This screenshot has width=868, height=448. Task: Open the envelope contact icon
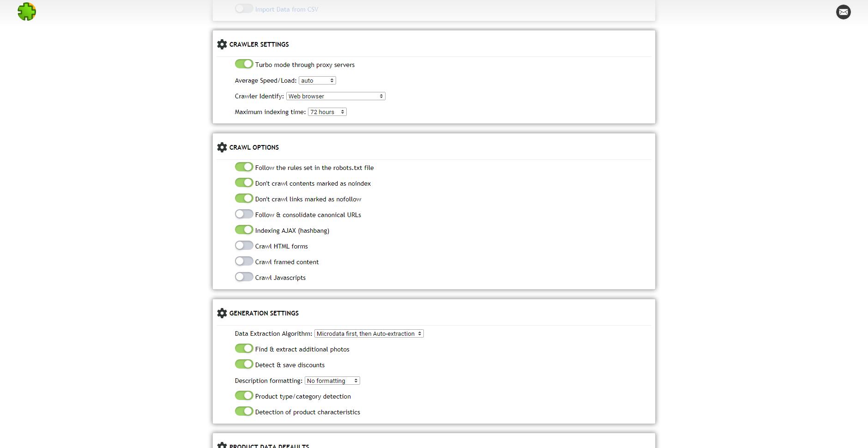843,12
